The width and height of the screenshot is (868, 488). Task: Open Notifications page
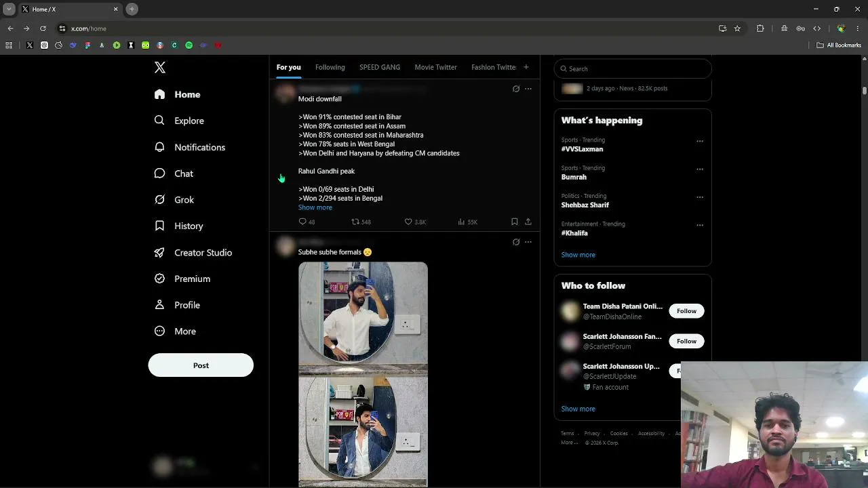point(189,147)
